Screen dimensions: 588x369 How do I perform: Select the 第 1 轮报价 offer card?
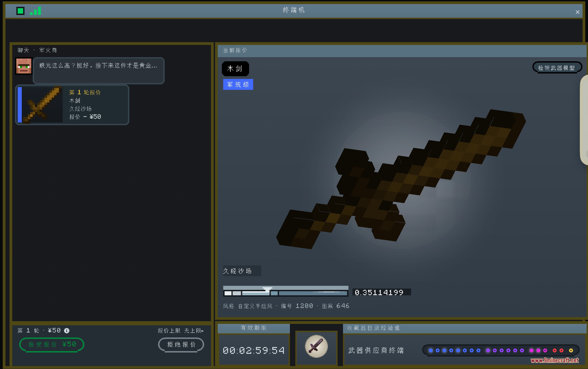coord(72,105)
